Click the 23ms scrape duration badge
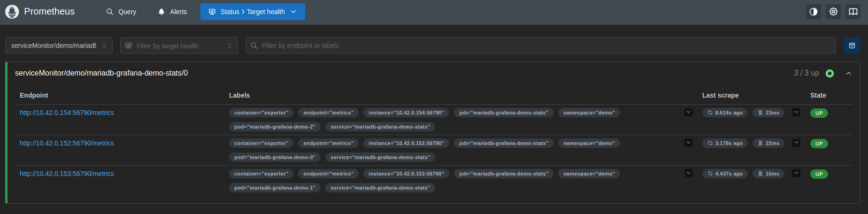868x214 pixels. tap(768, 113)
